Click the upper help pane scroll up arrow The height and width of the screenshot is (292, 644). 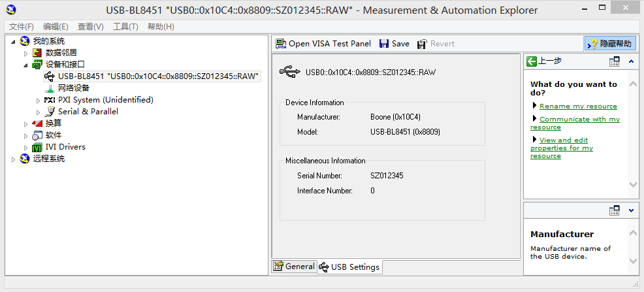tap(634, 84)
